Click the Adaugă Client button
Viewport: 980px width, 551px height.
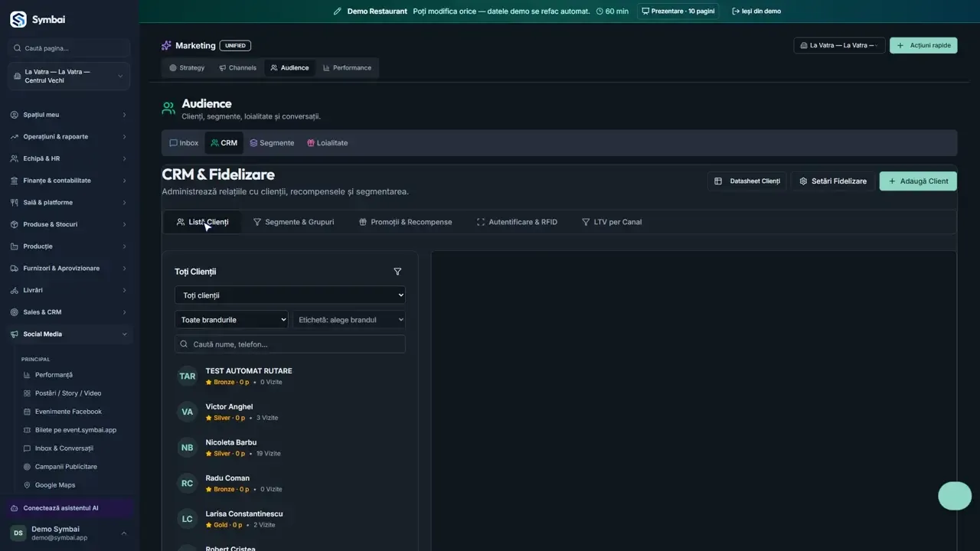pos(918,181)
